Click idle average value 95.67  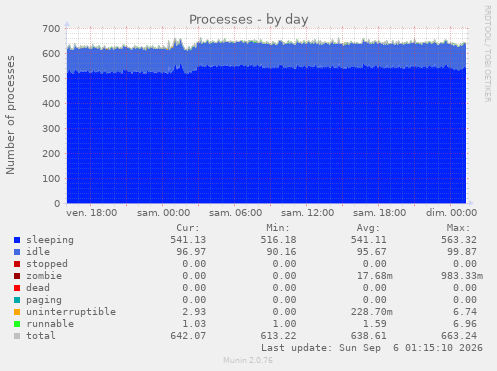pos(371,252)
